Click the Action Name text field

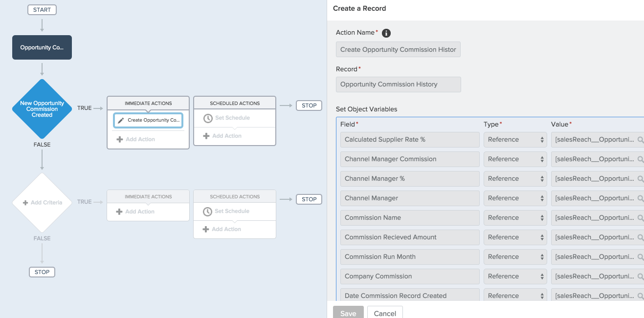[x=398, y=49]
